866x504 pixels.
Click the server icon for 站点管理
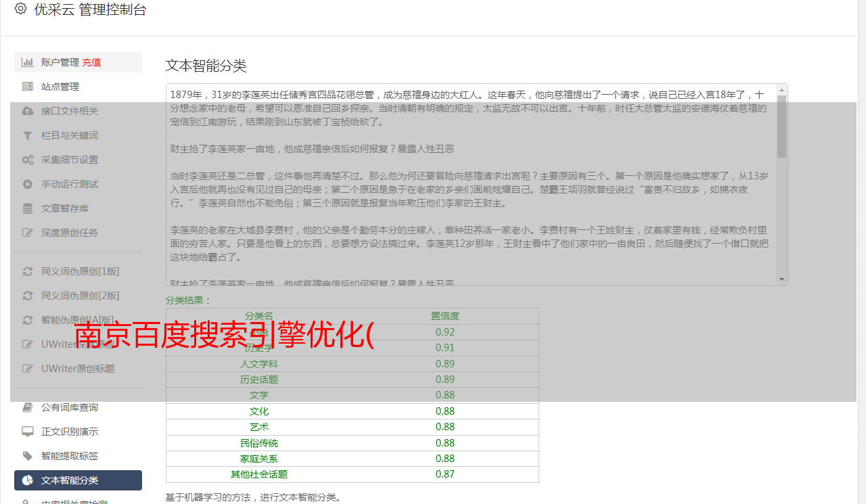(28, 87)
